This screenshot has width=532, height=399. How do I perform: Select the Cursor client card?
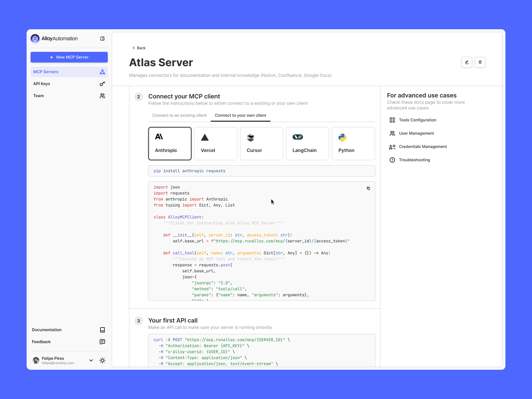262,144
